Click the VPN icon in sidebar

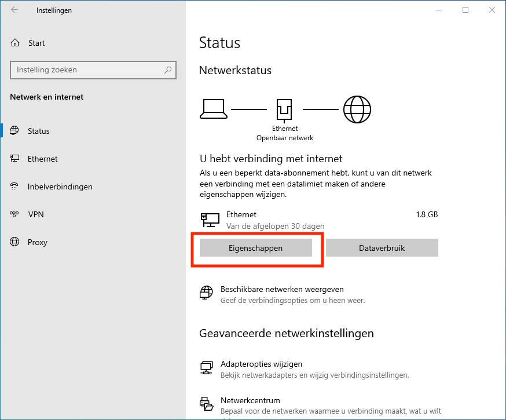tap(15, 214)
